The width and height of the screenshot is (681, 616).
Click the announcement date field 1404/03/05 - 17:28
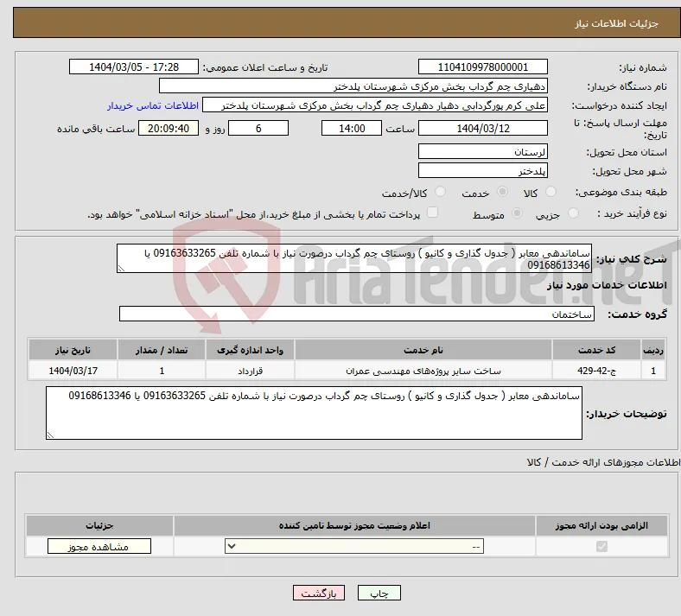pos(134,67)
